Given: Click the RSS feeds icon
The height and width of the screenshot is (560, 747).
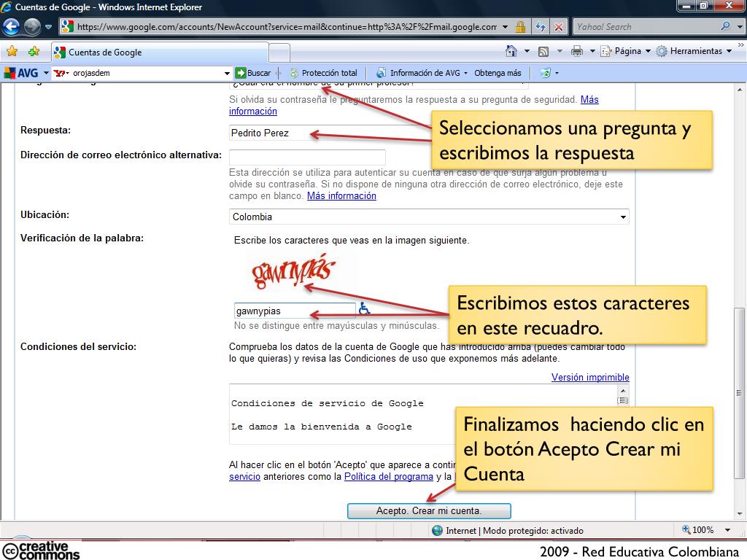Looking at the screenshot, I should [x=543, y=52].
